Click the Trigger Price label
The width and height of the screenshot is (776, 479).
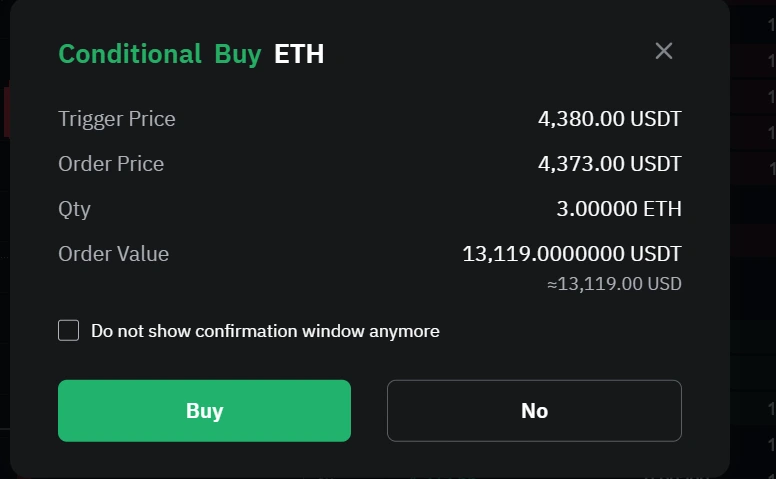(x=117, y=119)
